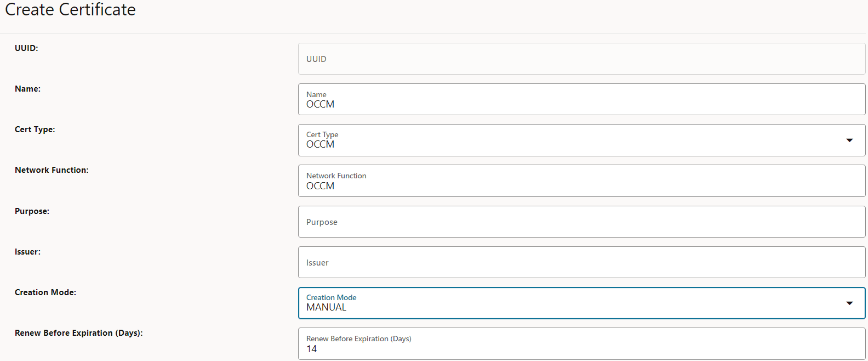This screenshot has width=868, height=361.
Task: Click the bold Network Function: label
Action: 52,170
